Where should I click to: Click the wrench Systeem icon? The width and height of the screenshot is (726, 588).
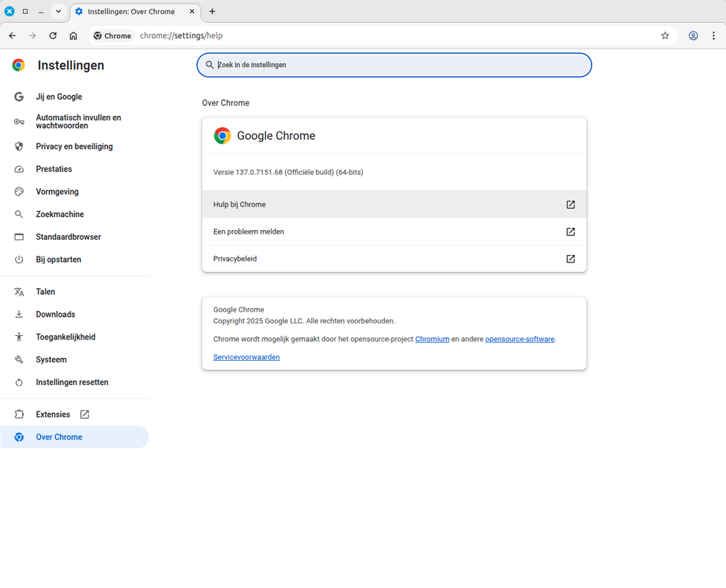coord(19,359)
